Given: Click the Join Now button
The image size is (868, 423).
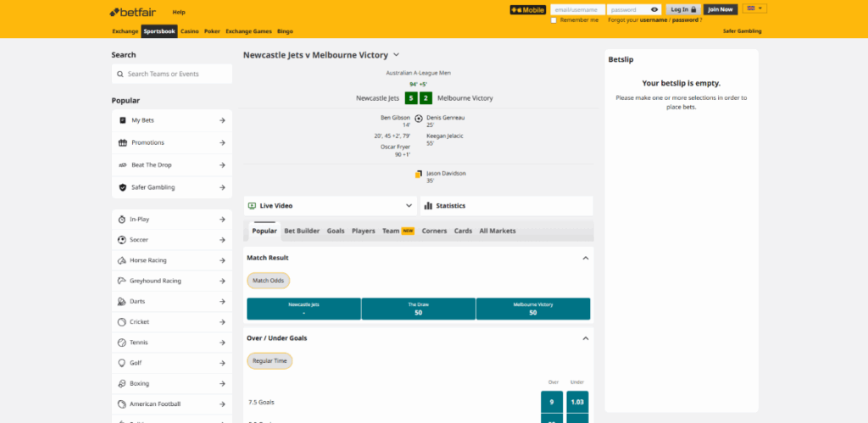Looking at the screenshot, I should tap(721, 9).
